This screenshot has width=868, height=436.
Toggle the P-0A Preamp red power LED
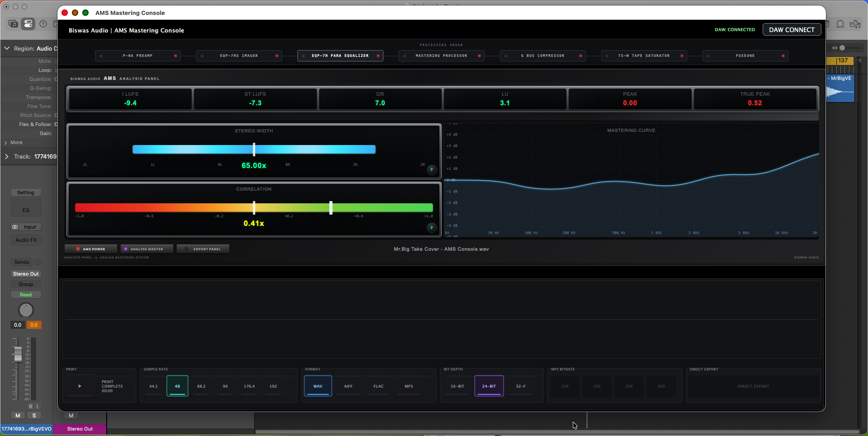click(175, 56)
